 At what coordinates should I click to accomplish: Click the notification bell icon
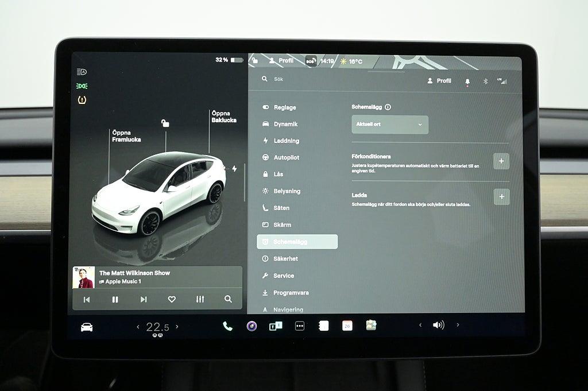[467, 82]
